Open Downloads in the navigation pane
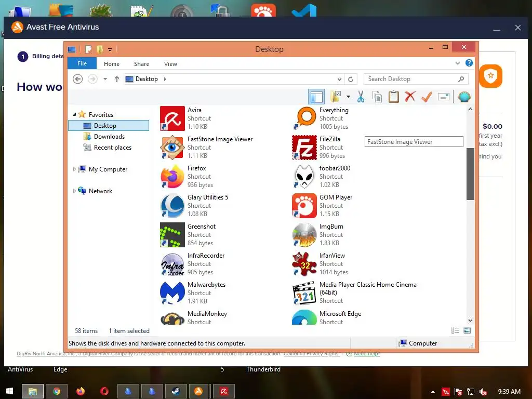The height and width of the screenshot is (399, 532). pyautogui.click(x=109, y=137)
